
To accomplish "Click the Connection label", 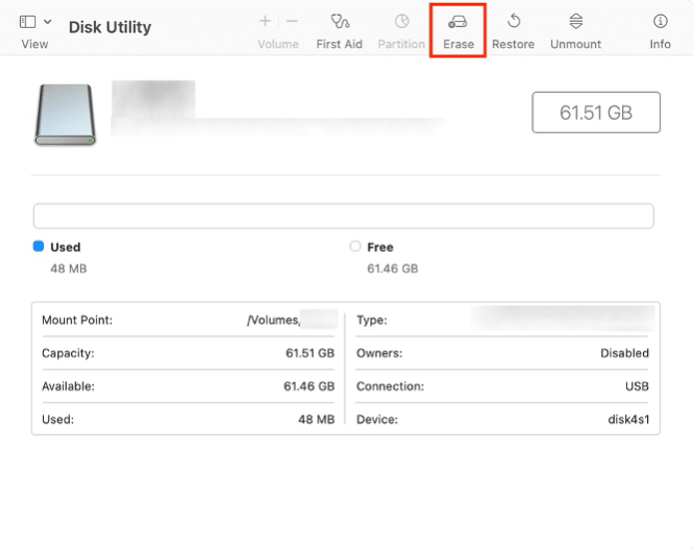I will point(390,386).
